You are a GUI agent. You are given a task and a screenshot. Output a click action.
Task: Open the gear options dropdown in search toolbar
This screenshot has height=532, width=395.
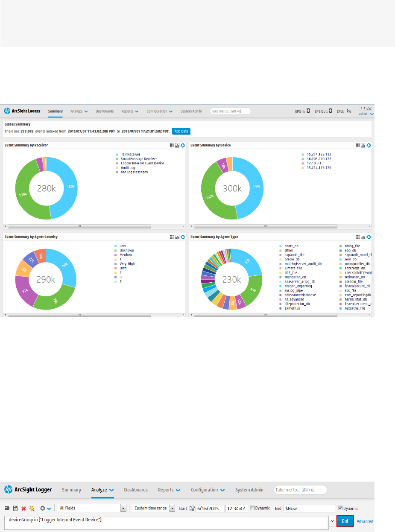point(46,509)
